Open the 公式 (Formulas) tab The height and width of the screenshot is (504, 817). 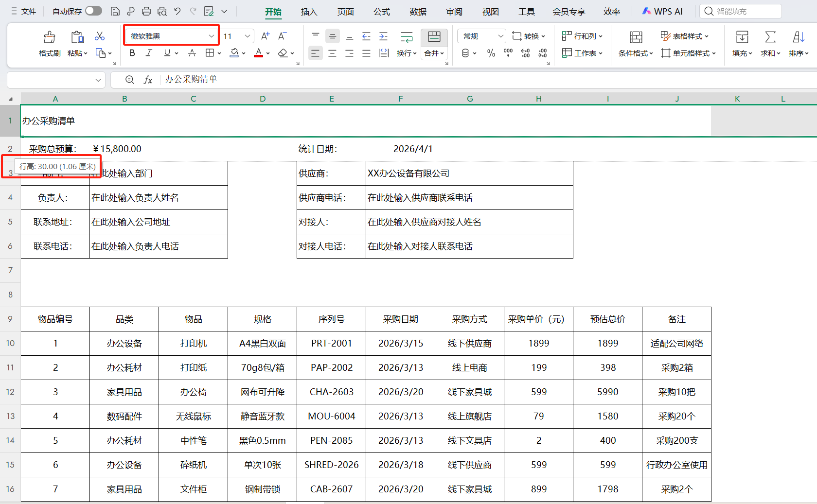[381, 12]
